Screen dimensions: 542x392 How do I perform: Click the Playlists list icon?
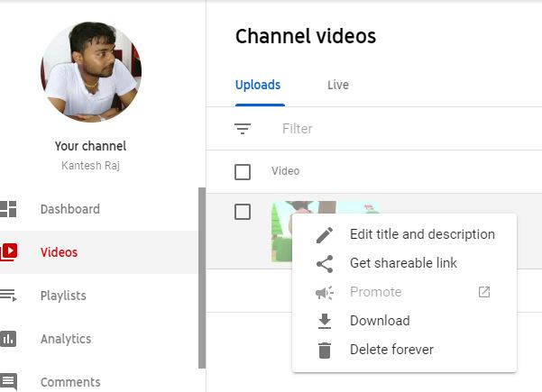8,296
